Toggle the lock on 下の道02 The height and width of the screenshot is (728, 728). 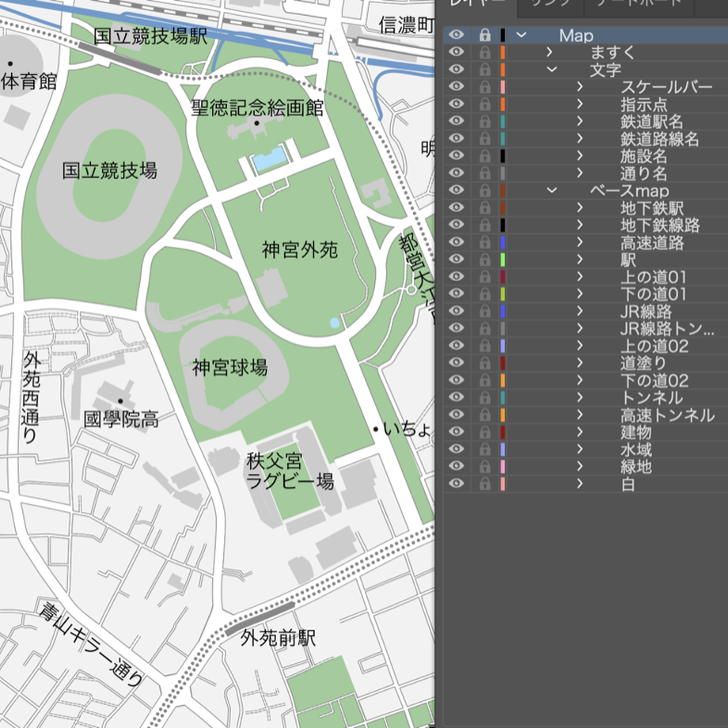click(485, 381)
